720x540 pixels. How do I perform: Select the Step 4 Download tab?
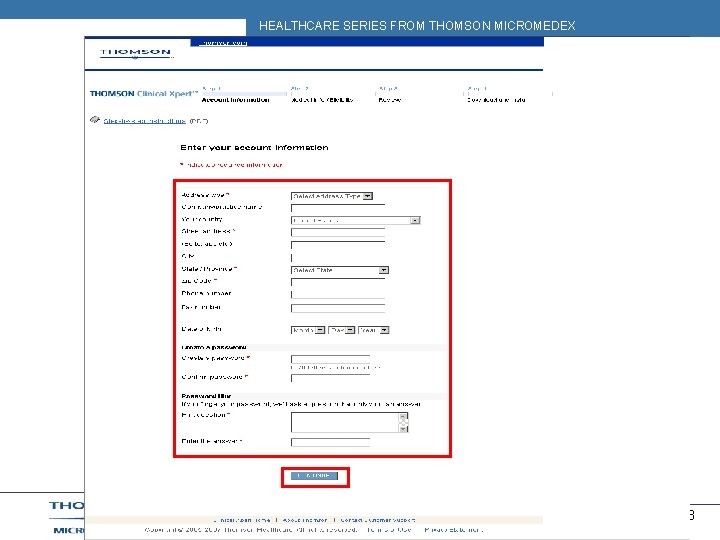click(496, 94)
